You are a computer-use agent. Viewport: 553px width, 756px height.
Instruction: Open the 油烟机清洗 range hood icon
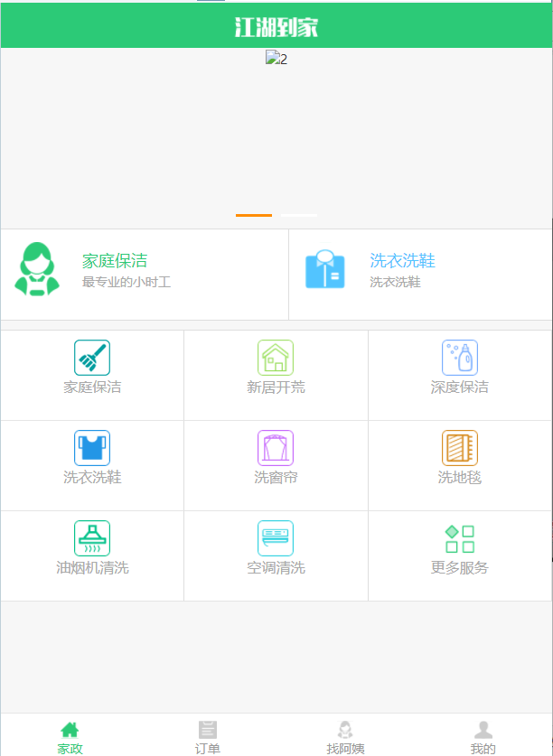(x=92, y=538)
